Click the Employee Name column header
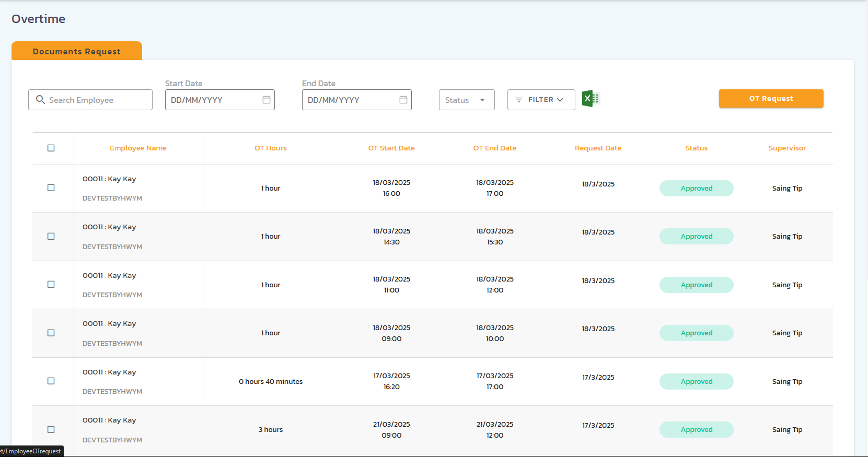Viewport: 868px width, 457px height. [138, 148]
